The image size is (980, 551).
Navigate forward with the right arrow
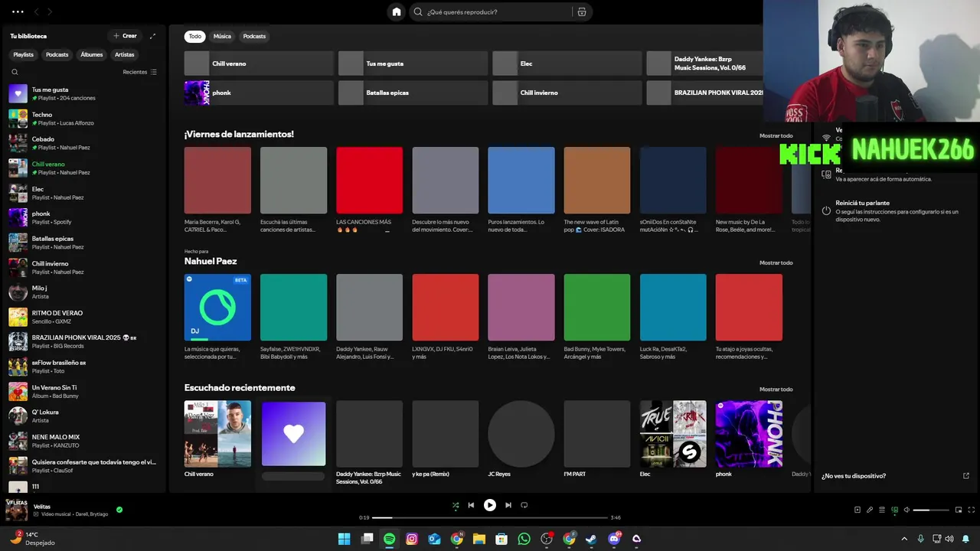point(50,11)
